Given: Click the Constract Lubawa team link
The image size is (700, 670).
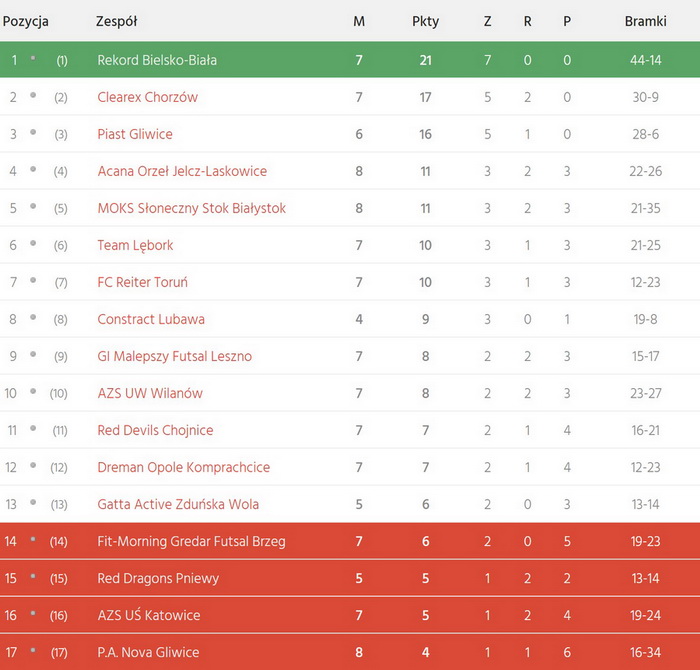Looking at the screenshot, I should [151, 319].
